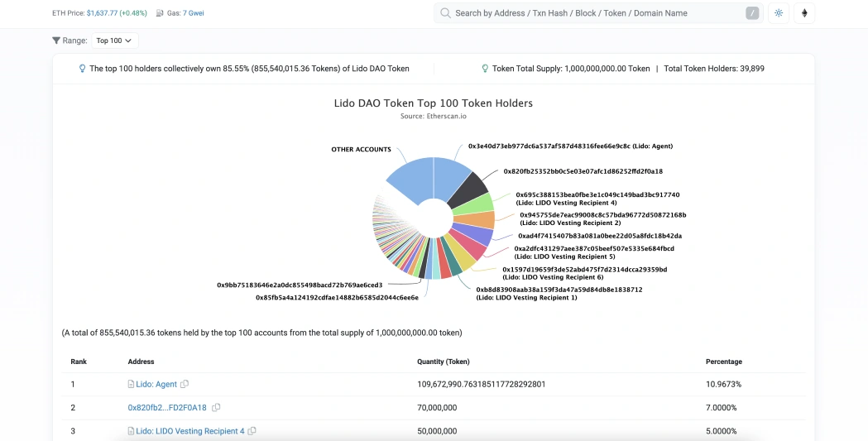Open Lido: LIDO Vesting Recipient 4 link
Viewport: 868px width, 441px height.
pos(189,431)
